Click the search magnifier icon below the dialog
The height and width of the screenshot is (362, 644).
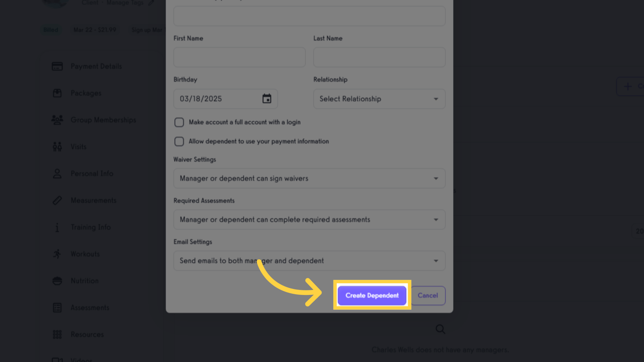click(440, 329)
